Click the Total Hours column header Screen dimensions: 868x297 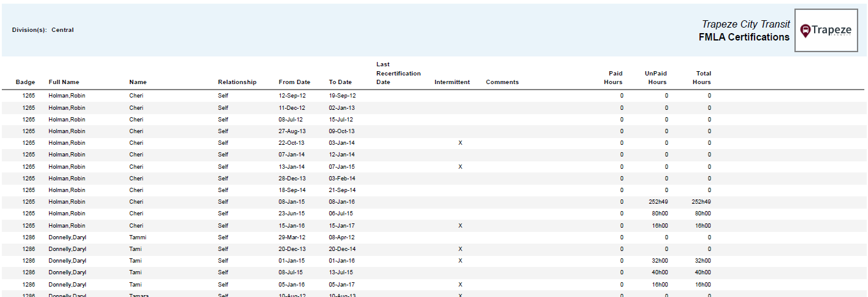(x=702, y=78)
